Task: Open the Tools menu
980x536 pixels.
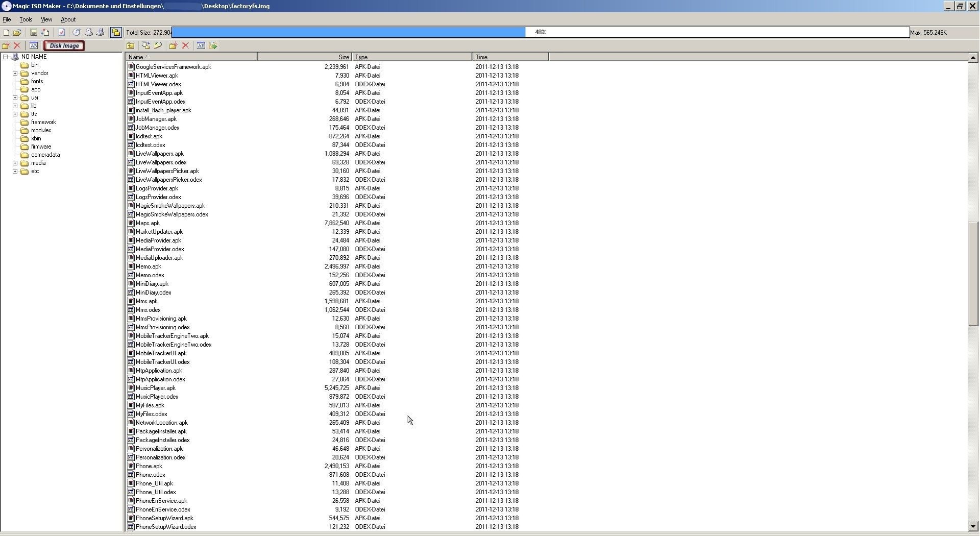Action: [26, 19]
